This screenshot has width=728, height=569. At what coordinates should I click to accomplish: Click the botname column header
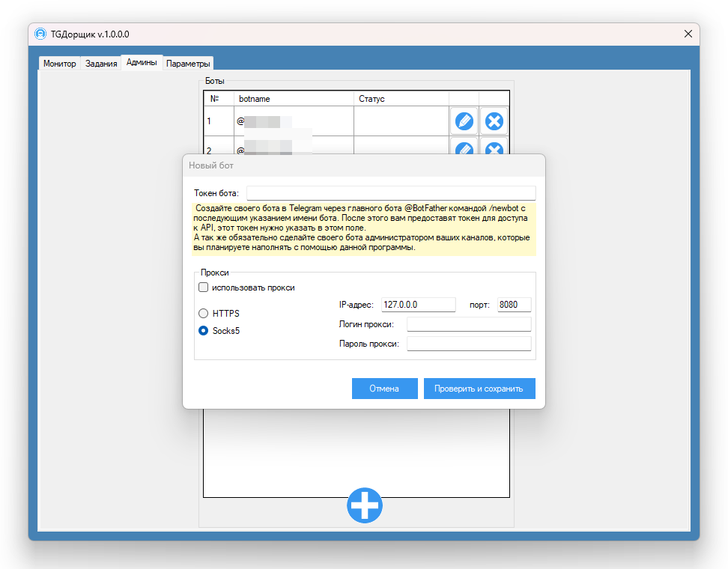pos(294,99)
